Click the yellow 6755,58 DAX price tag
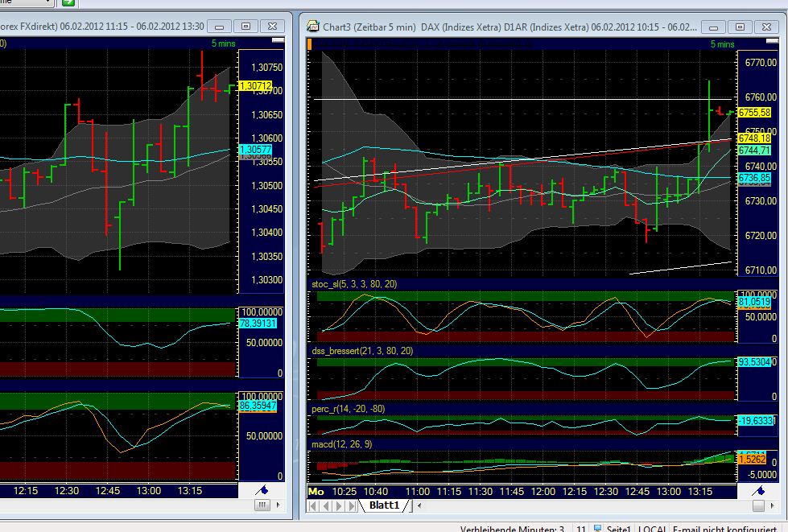The height and width of the screenshot is (532, 788). (x=754, y=113)
